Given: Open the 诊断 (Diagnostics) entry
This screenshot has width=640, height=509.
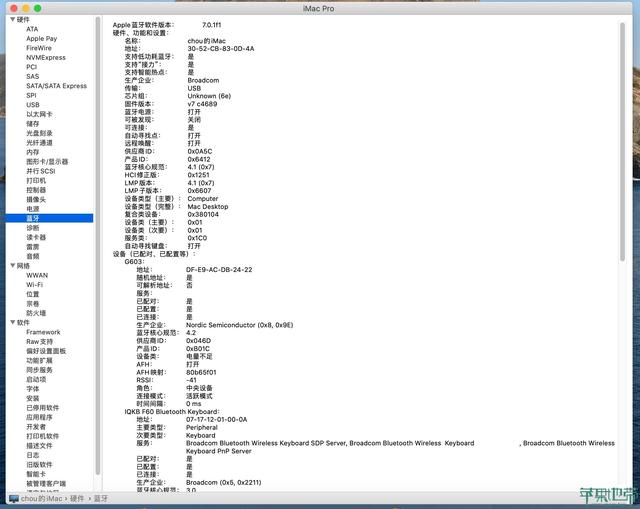Looking at the screenshot, I should coord(33,228).
